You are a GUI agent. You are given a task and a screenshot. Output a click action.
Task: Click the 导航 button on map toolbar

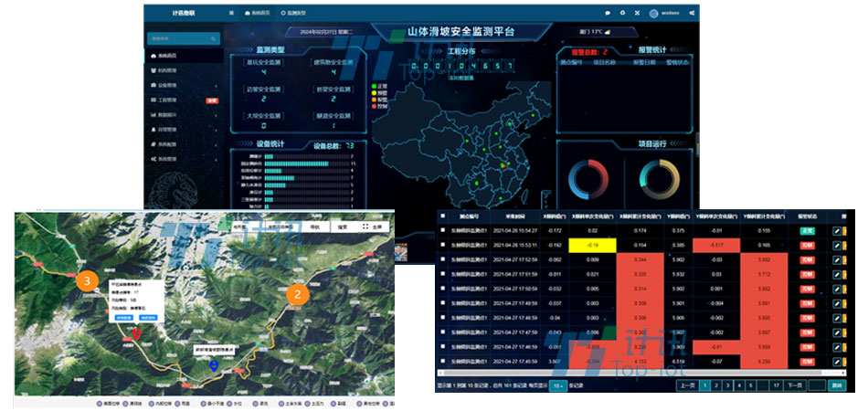tap(314, 227)
